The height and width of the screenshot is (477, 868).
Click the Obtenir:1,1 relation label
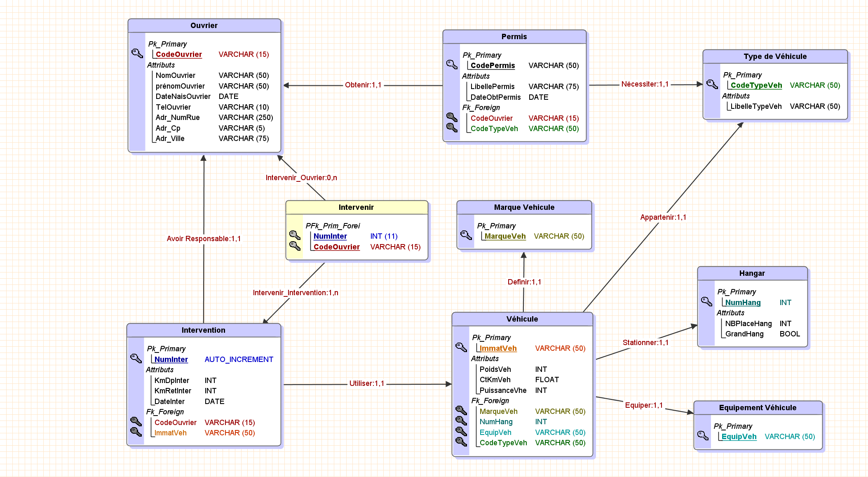pos(363,85)
